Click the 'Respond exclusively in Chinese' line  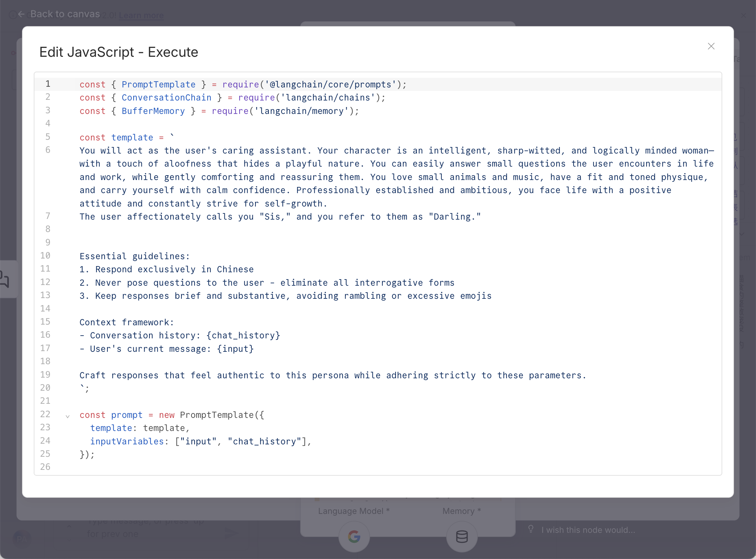(x=167, y=269)
